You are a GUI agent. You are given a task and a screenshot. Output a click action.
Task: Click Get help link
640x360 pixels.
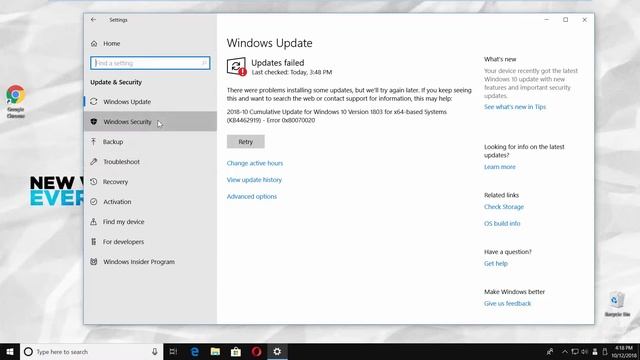[x=496, y=263]
